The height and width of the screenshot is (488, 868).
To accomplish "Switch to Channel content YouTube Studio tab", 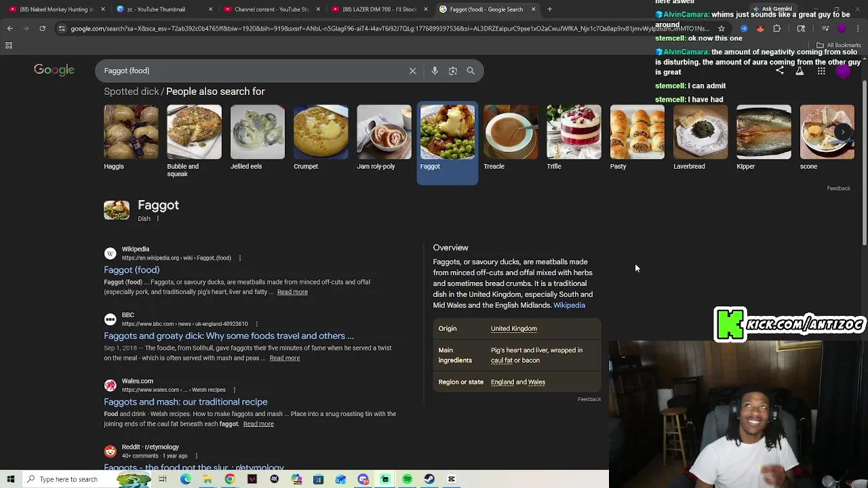I will pyautogui.click(x=270, y=9).
